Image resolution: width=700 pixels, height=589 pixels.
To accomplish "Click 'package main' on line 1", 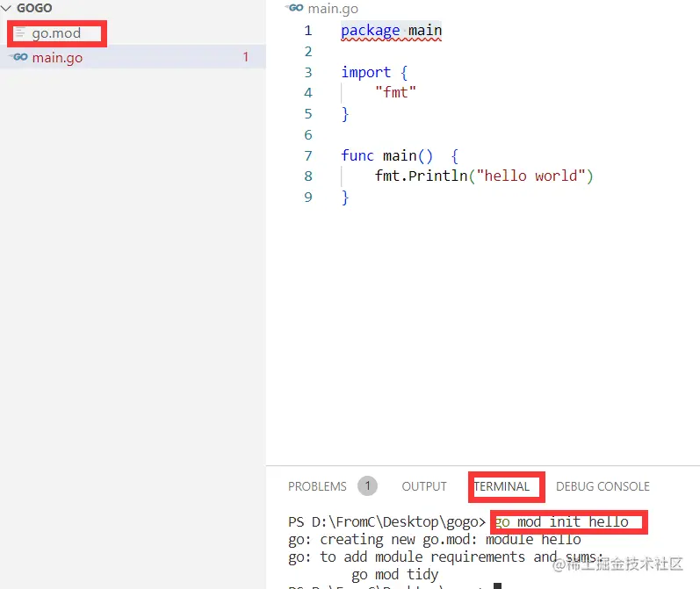I will [x=392, y=31].
